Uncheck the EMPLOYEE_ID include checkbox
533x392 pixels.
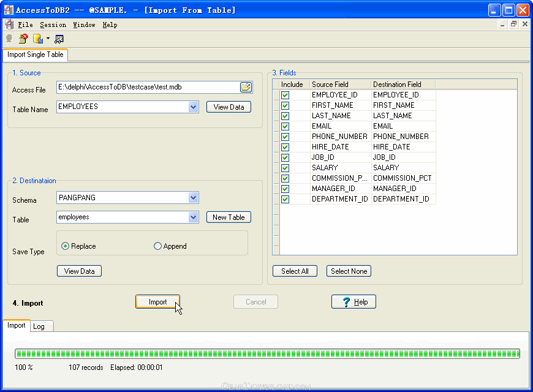285,95
